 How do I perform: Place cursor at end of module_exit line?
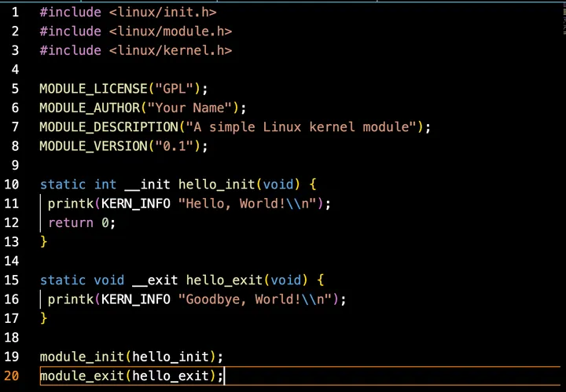coord(225,376)
